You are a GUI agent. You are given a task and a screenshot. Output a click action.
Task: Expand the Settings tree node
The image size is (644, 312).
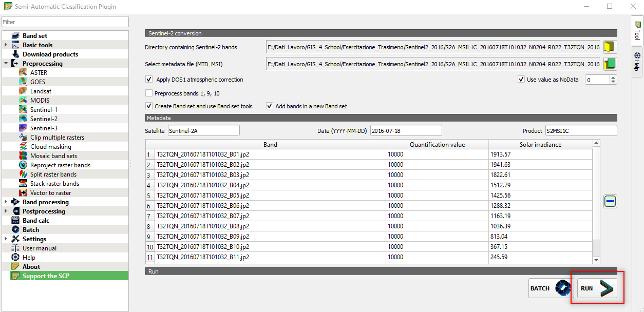pyautogui.click(x=6, y=239)
